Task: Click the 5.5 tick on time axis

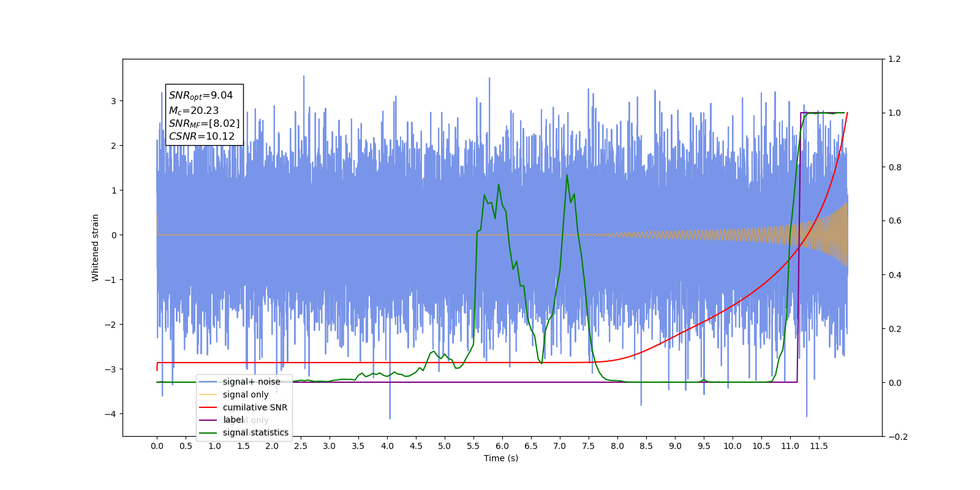Action: tap(473, 446)
